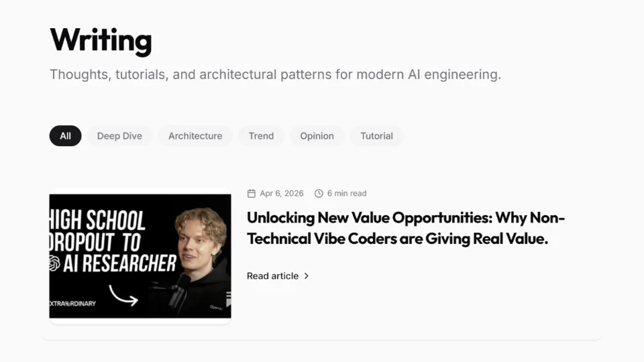Filter posts by Tutorial

click(x=376, y=136)
